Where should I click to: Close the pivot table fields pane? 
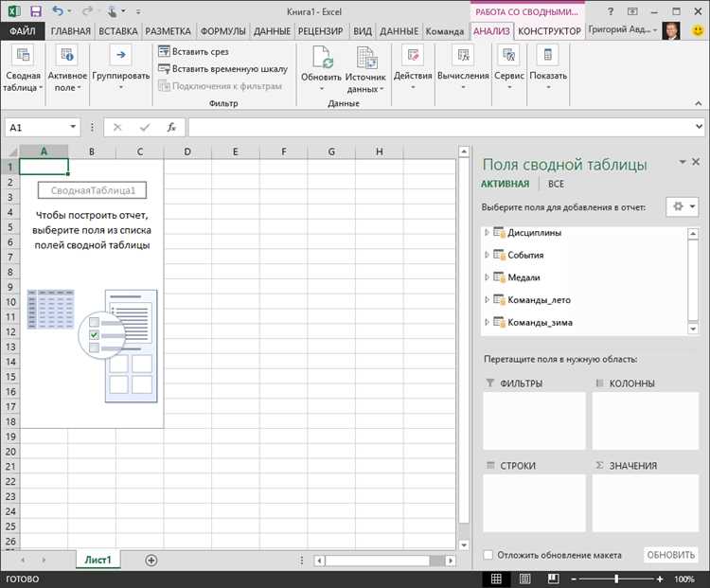click(x=696, y=162)
